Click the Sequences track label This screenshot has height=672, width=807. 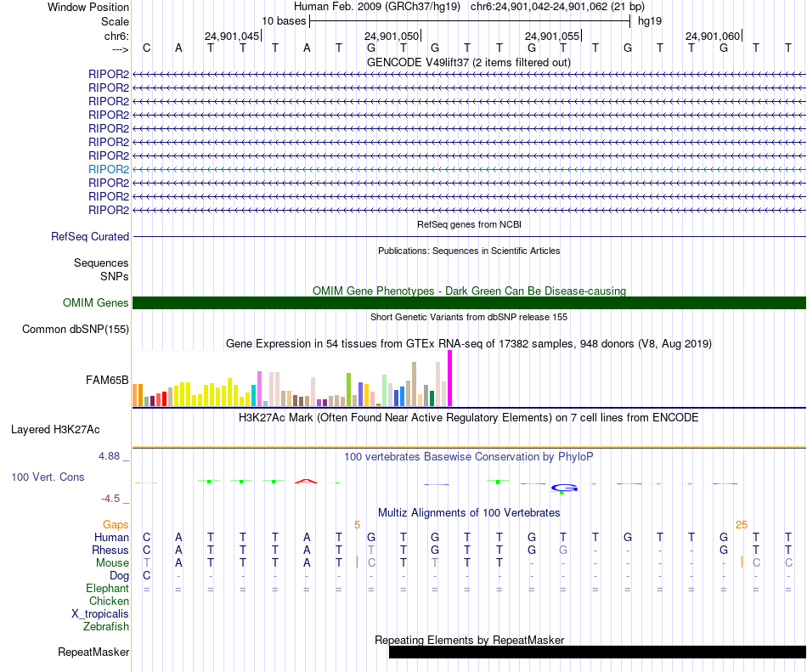[101, 263]
